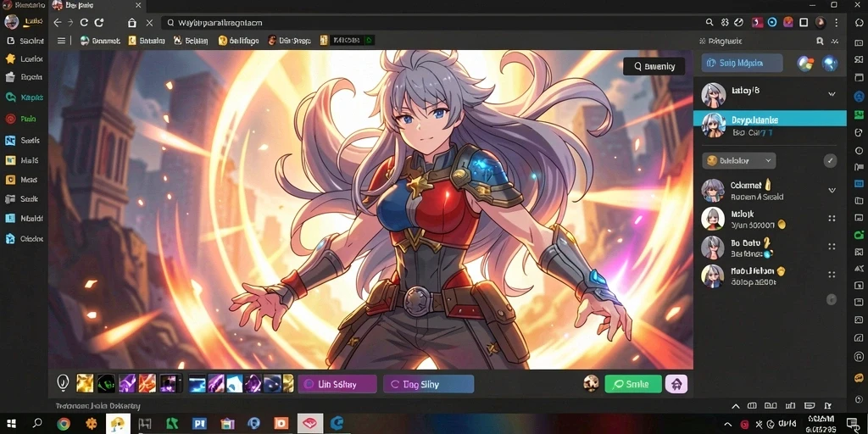868x434 pixels.
Task: Click the four-dot handle next to Melojk entry
Action: click(832, 219)
